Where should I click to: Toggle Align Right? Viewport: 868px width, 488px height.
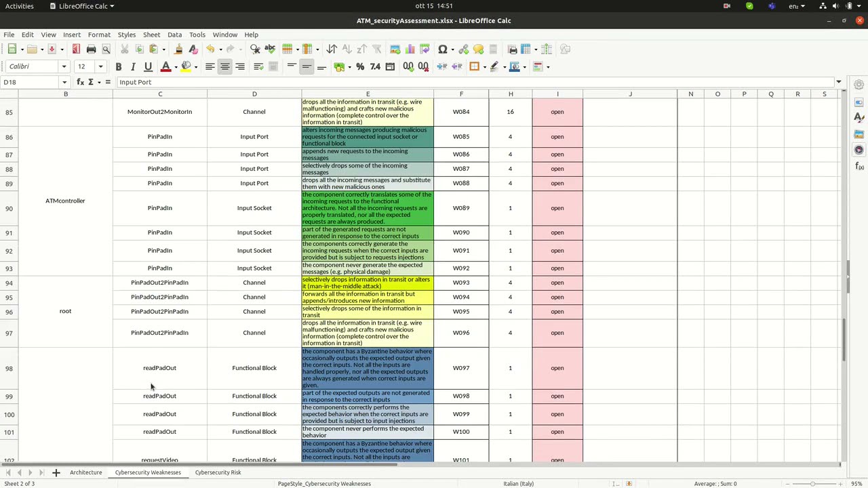coord(240,66)
